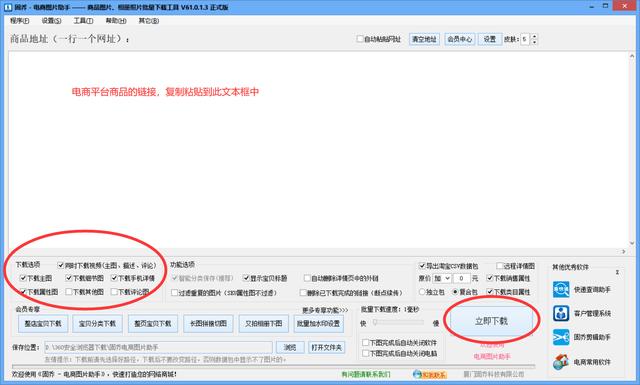Image resolution: width=640 pixels, height=385 pixels.
Task: Enable filter duplicate images checkbox
Action: click(174, 293)
